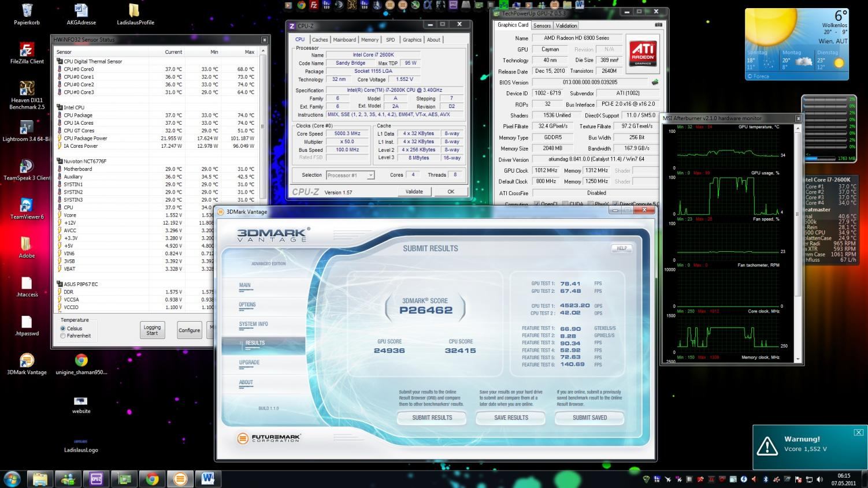The height and width of the screenshot is (488, 868).
Task: Open Google Chrome from the taskbar
Action: (152, 479)
